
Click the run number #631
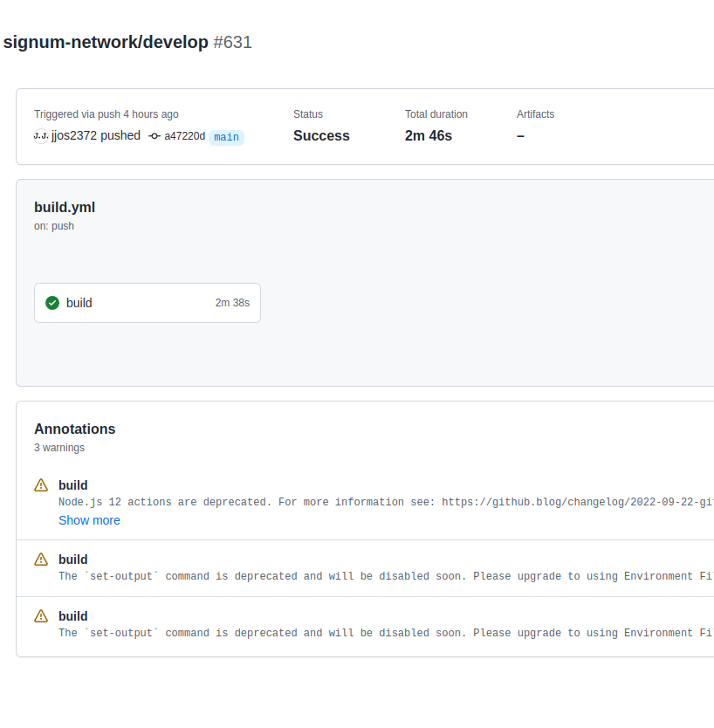point(232,42)
